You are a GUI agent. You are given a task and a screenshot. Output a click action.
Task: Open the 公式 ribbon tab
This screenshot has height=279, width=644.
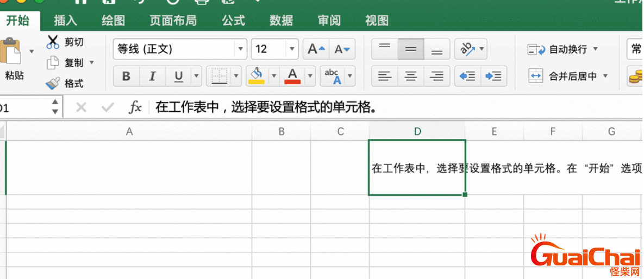pyautogui.click(x=233, y=21)
